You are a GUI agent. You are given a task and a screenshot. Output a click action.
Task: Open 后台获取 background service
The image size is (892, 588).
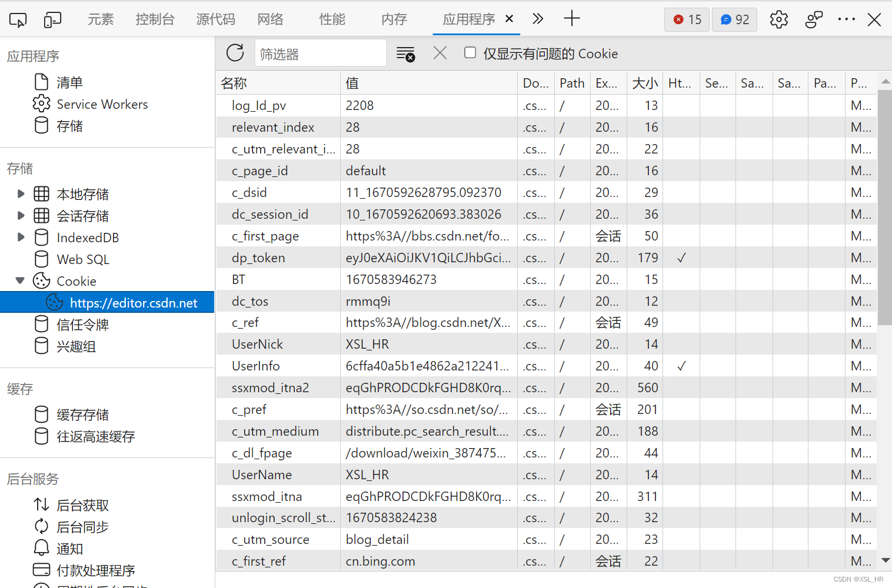(82, 505)
